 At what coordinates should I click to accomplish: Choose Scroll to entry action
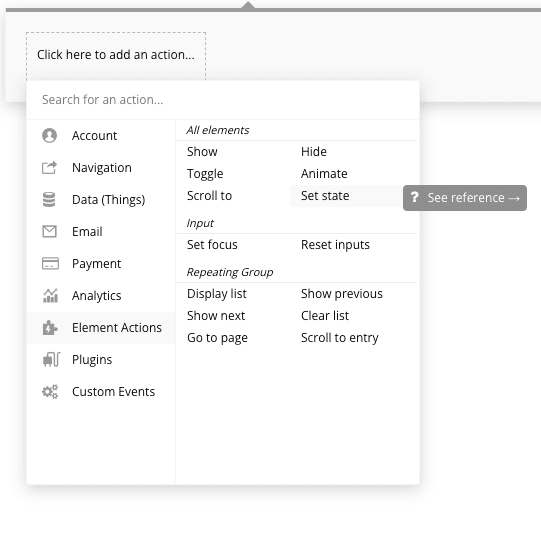(340, 338)
